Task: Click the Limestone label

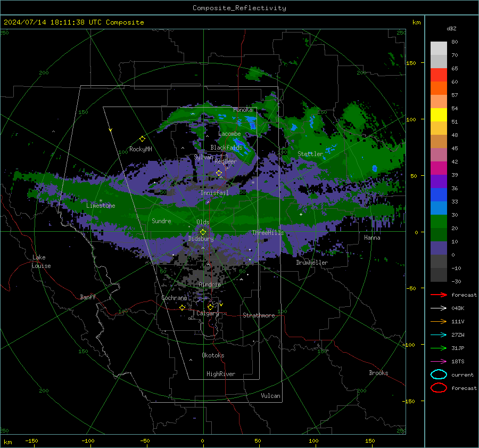Action: pyautogui.click(x=101, y=206)
